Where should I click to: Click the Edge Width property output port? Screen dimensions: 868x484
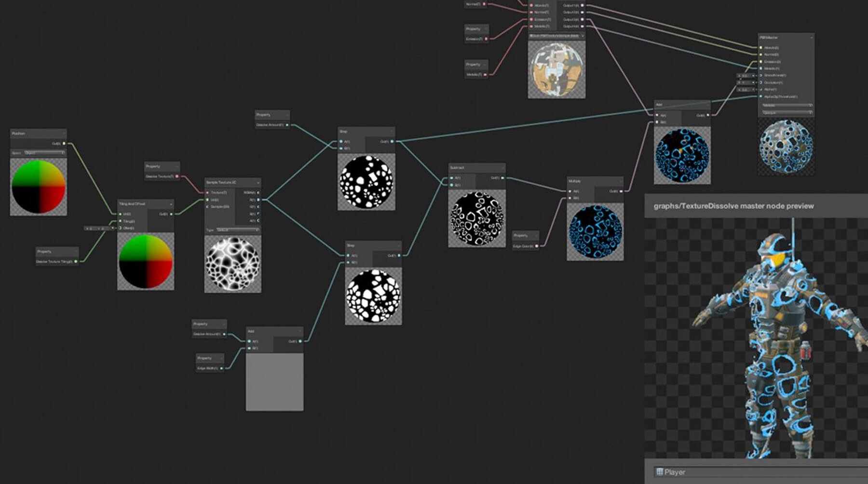(x=222, y=368)
